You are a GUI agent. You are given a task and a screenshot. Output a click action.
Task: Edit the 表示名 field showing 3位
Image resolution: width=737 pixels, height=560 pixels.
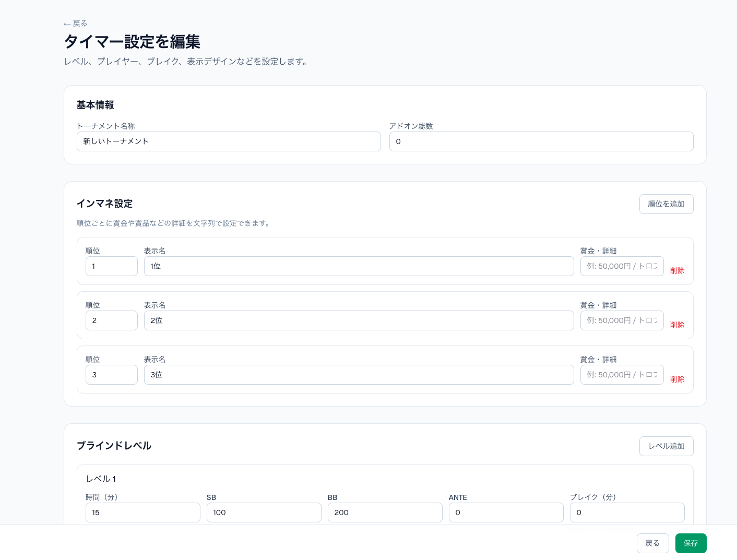coord(359,375)
